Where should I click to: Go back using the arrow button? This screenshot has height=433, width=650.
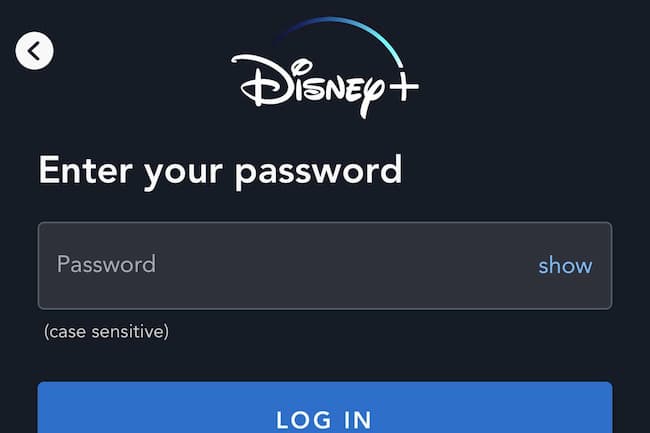(x=34, y=51)
